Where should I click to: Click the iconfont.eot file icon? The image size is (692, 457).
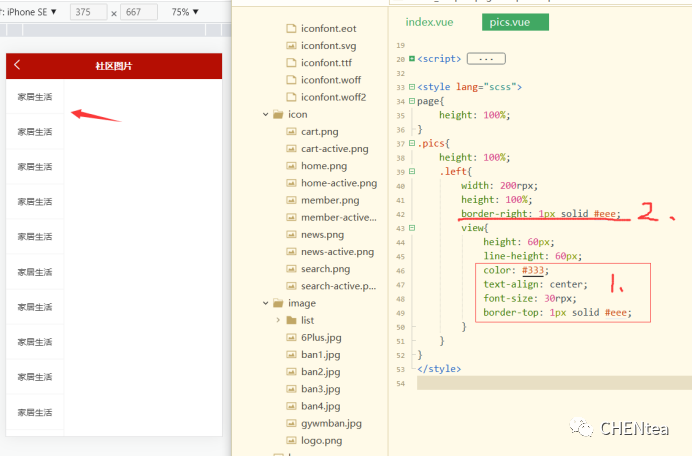[292, 29]
